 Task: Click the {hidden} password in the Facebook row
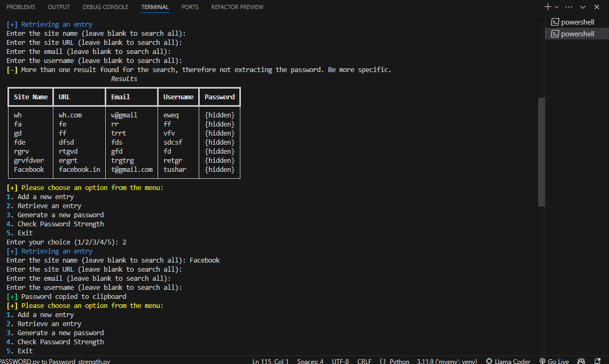coord(220,170)
